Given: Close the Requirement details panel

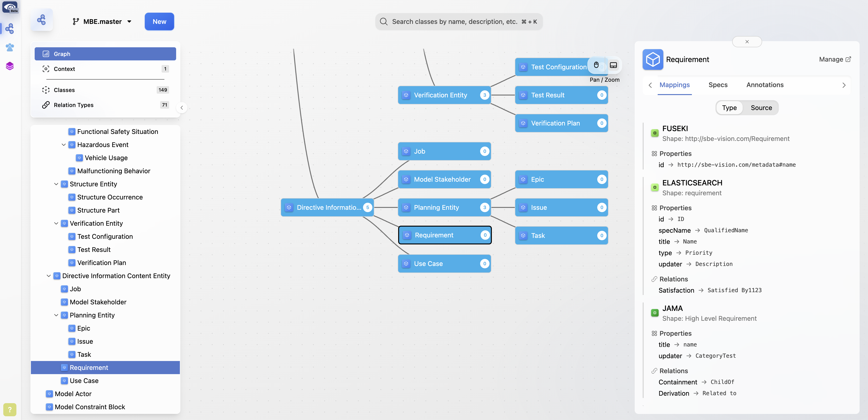Looking at the screenshot, I should pyautogui.click(x=747, y=42).
